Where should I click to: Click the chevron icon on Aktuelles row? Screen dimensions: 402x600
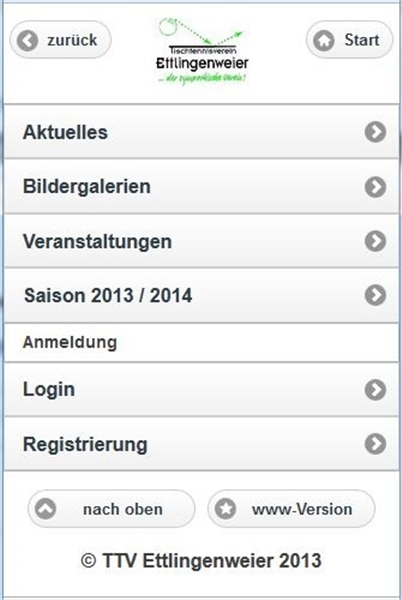click(x=375, y=132)
